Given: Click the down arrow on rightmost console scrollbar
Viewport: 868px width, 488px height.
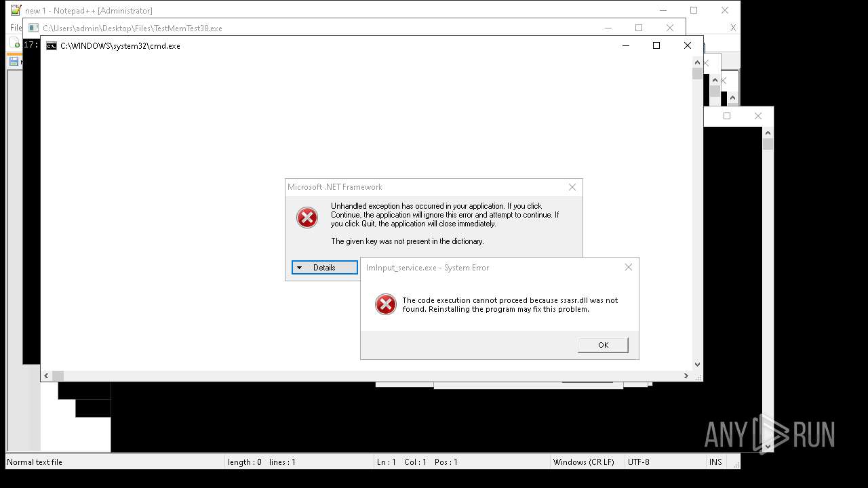Looking at the screenshot, I should [768, 447].
